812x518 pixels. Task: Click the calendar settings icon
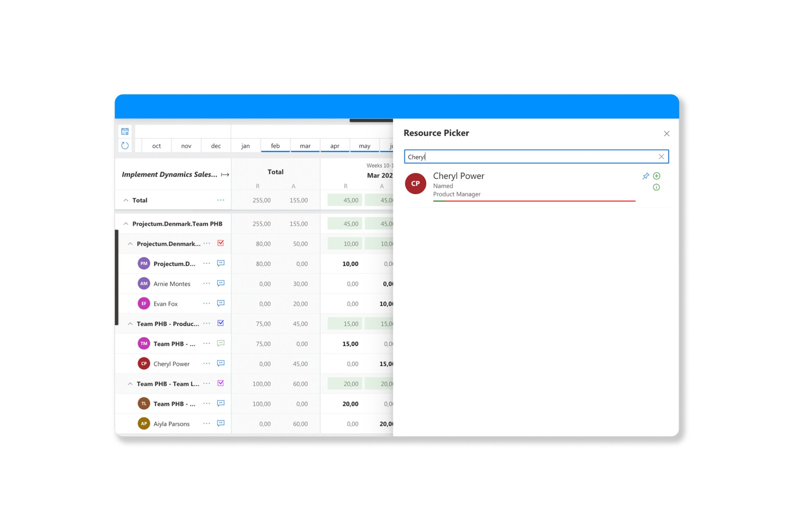point(125,131)
